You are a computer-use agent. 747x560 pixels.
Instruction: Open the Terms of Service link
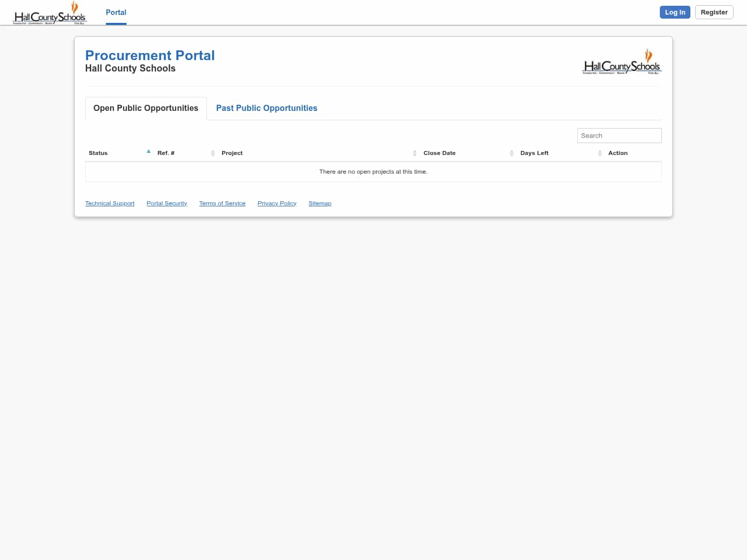[222, 203]
